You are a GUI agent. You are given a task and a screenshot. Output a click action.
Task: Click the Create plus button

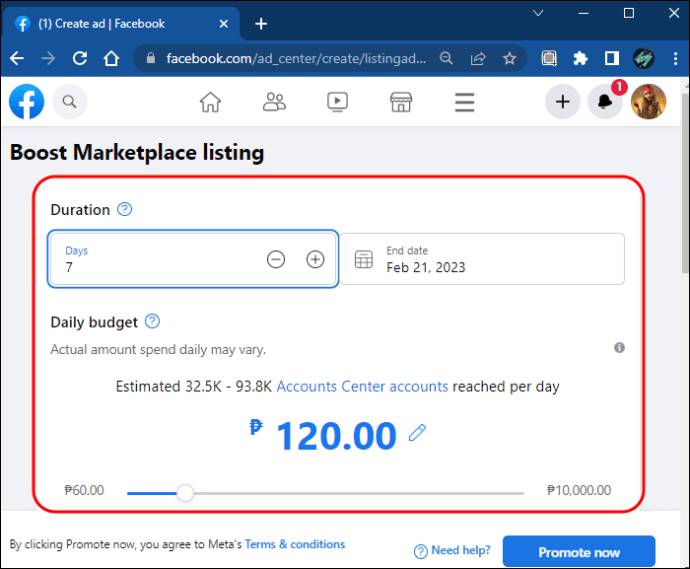[562, 102]
